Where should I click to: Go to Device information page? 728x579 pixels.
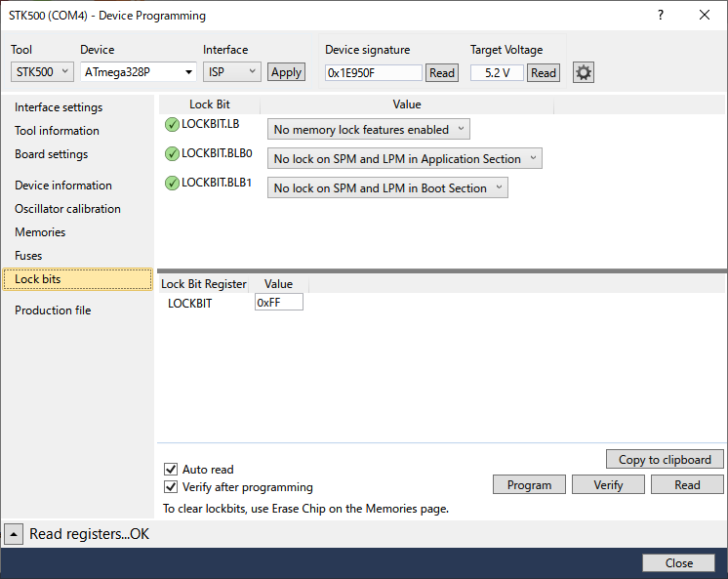[63, 186]
